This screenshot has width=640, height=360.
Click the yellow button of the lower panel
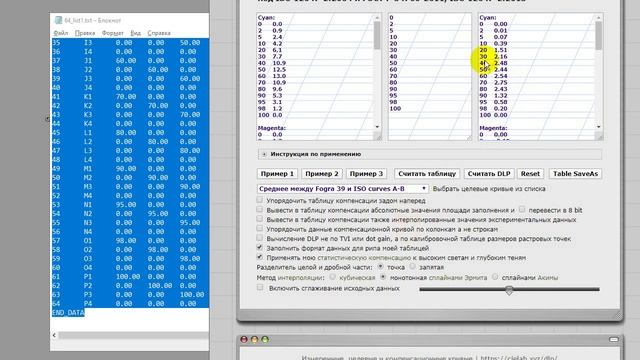coord(255,339)
